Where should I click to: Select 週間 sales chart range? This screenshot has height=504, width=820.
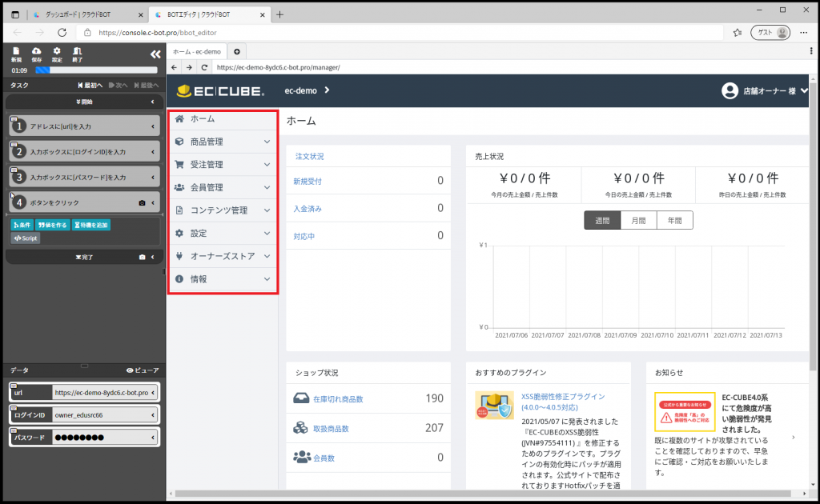[x=602, y=221]
